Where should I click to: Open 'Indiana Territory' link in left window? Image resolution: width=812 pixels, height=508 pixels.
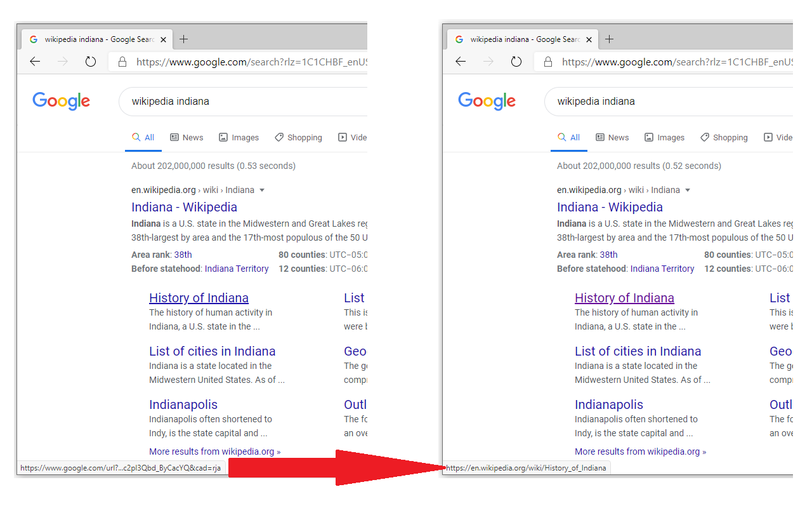(237, 269)
